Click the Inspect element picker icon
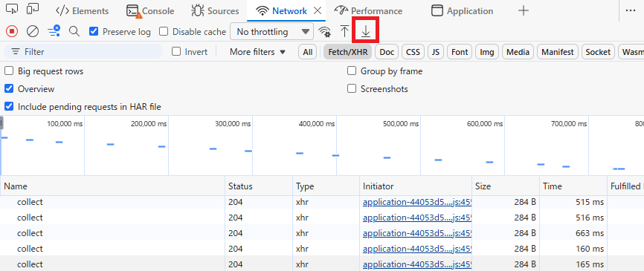 (13, 9)
